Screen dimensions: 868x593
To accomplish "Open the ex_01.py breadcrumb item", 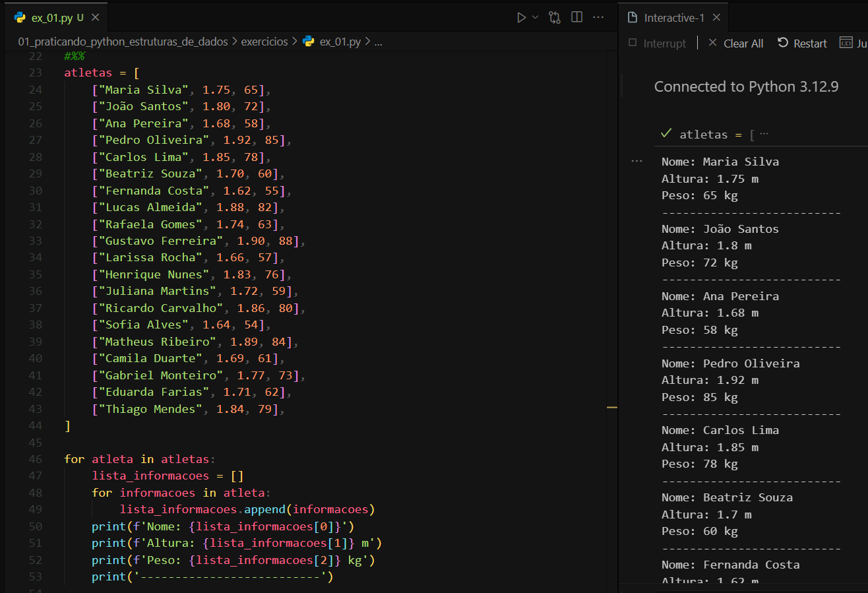I will (332, 42).
